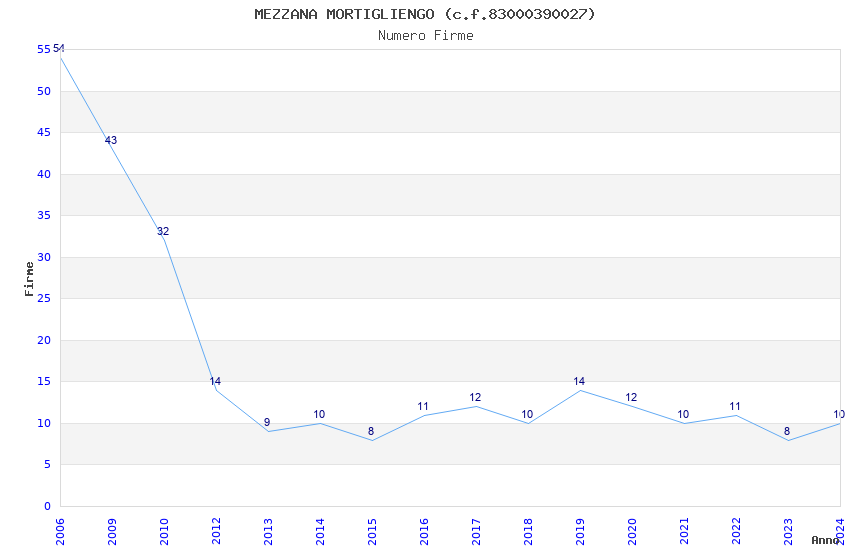
Task: Click data label 8 above 2015
Action: [x=371, y=431]
